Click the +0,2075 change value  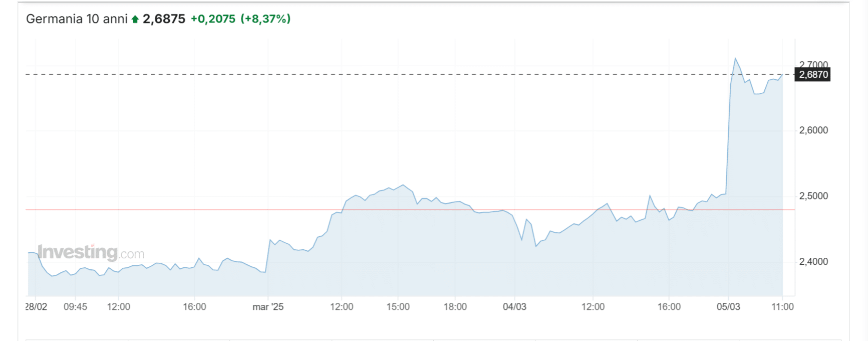pos(213,19)
